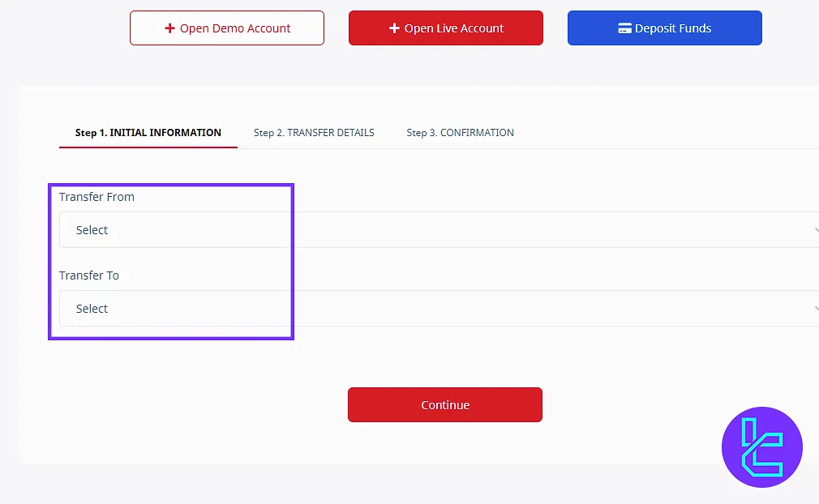The image size is (819, 504).
Task: Open the Transfer From dropdown
Action: [438, 230]
